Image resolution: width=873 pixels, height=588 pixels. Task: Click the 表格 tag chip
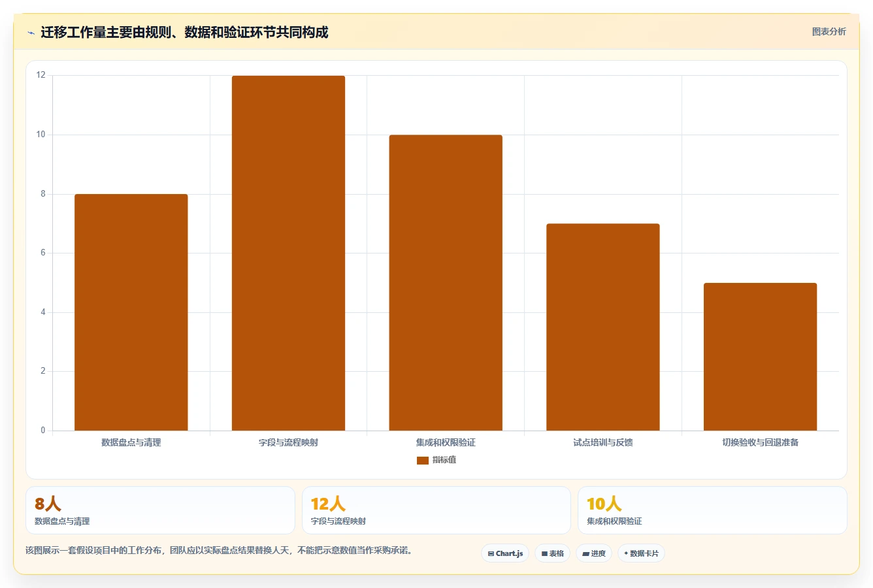pyautogui.click(x=552, y=553)
